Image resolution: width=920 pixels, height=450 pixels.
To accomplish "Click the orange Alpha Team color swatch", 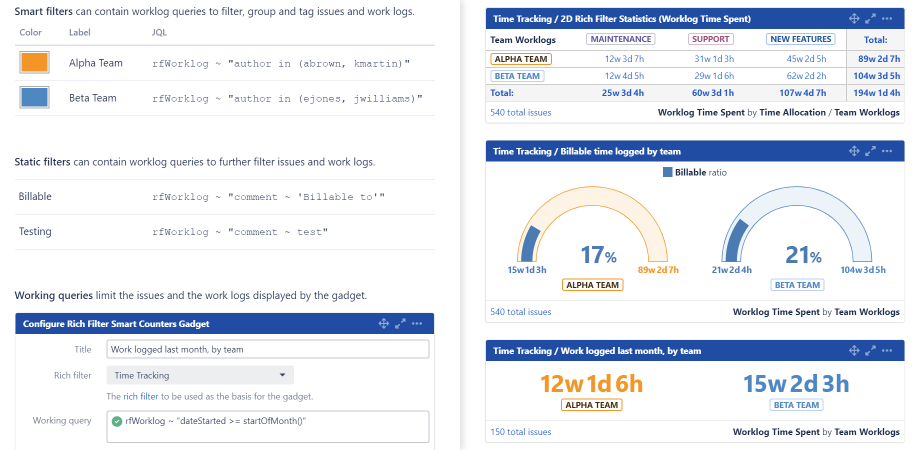I will tap(35, 63).
